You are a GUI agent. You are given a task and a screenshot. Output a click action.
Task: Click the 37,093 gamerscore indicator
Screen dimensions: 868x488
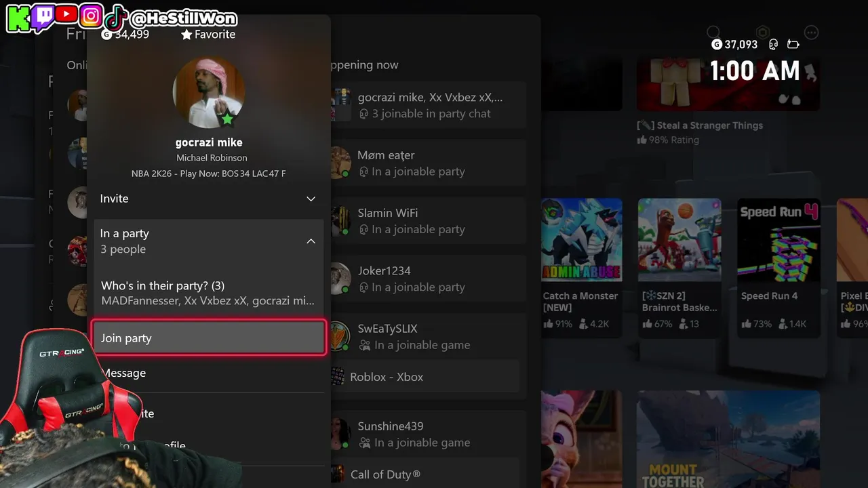[x=734, y=44]
